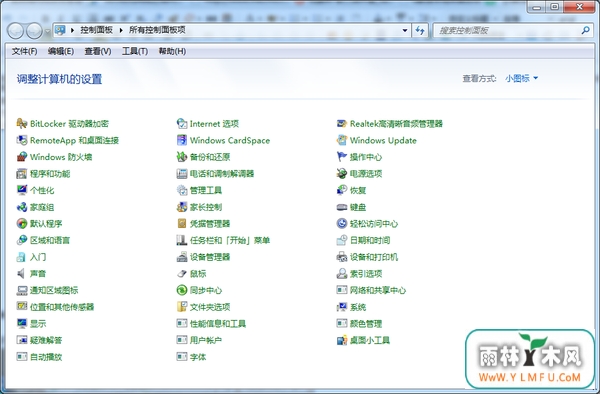This screenshot has height=394, width=600.
Task: Click the RemoteApp 和桌面连接 icon
Action: click(x=22, y=140)
